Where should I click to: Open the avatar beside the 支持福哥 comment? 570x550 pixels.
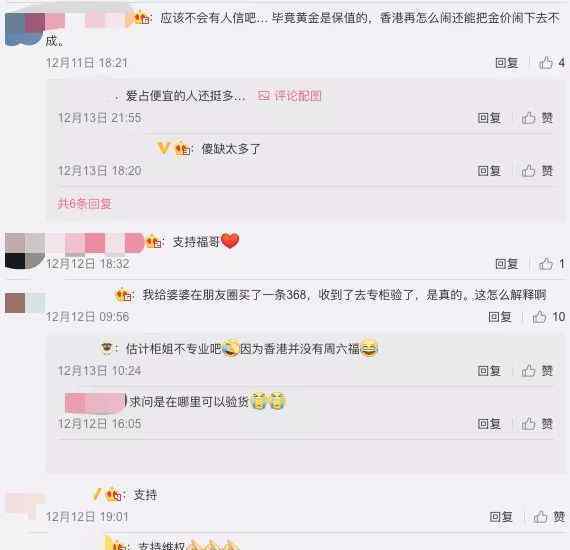coord(25,251)
